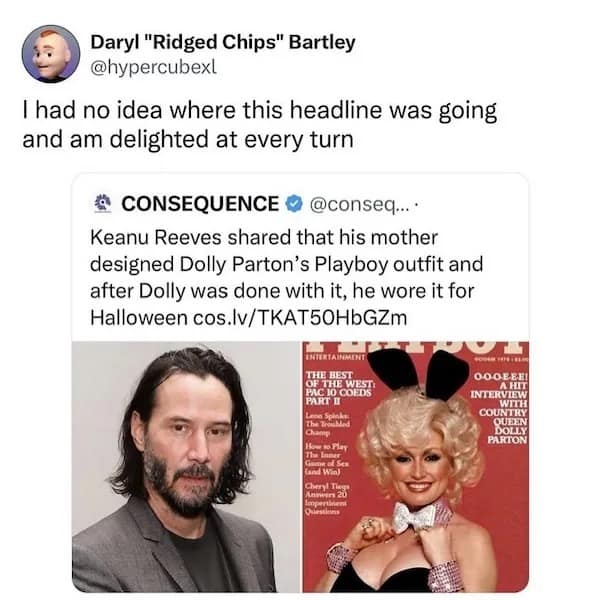Click the blue verified badge
The height and width of the screenshot is (600, 600).
[x=295, y=204]
